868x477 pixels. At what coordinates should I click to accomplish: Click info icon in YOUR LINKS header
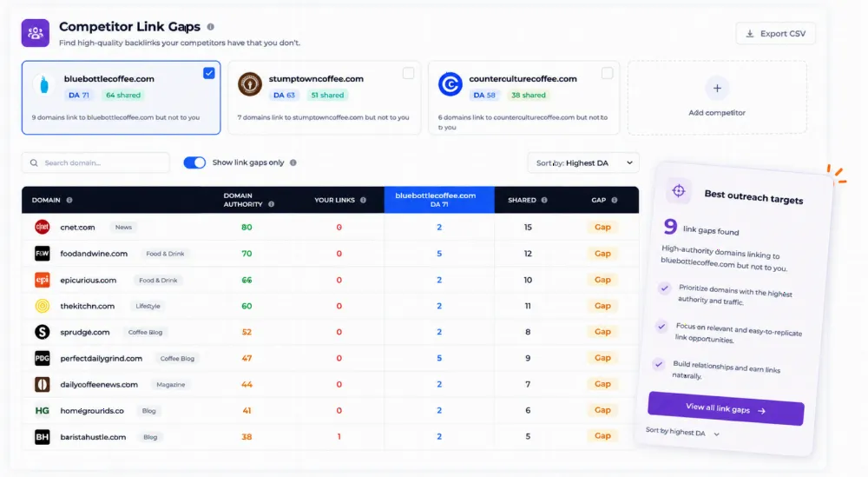tap(363, 200)
